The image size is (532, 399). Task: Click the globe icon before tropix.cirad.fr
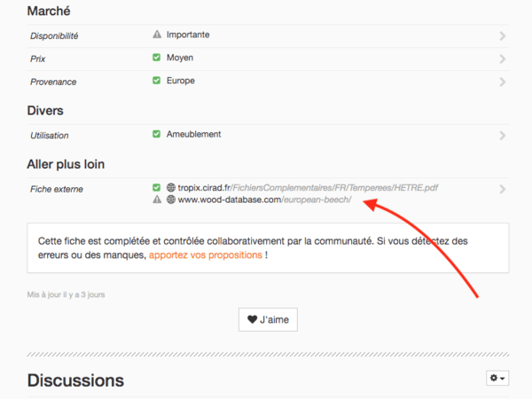click(171, 188)
